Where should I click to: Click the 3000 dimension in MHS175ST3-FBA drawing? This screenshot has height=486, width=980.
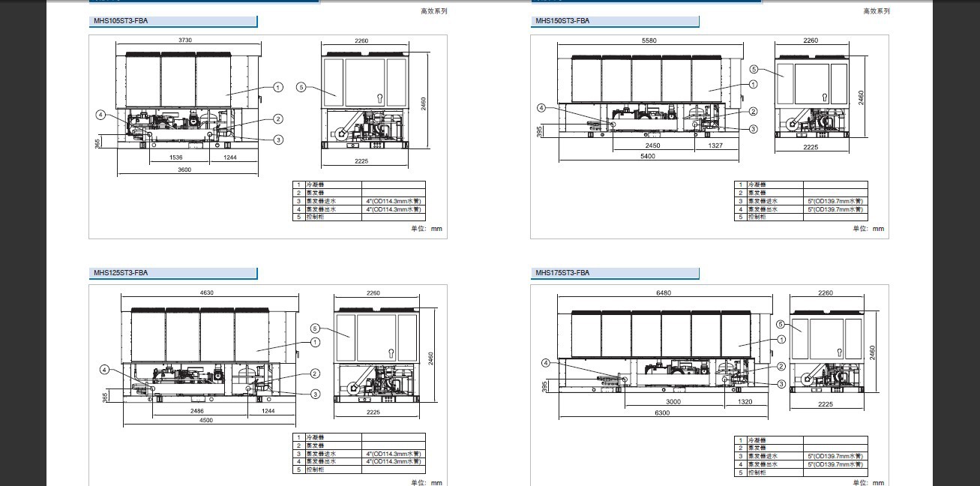(x=673, y=402)
